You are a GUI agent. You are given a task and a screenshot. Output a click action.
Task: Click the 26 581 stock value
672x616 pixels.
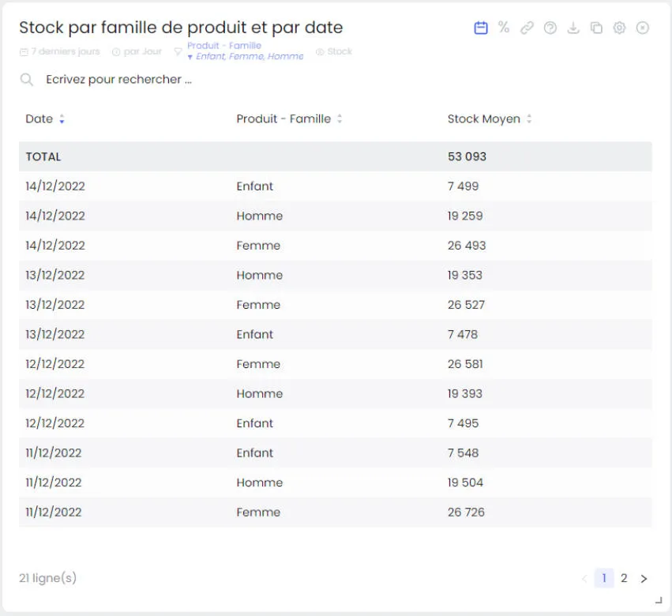[x=465, y=363]
